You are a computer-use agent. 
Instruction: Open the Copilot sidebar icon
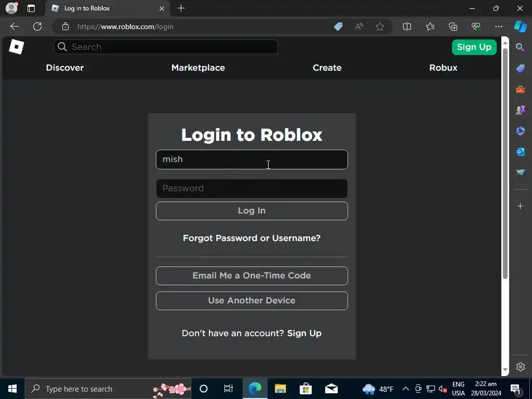point(521,26)
